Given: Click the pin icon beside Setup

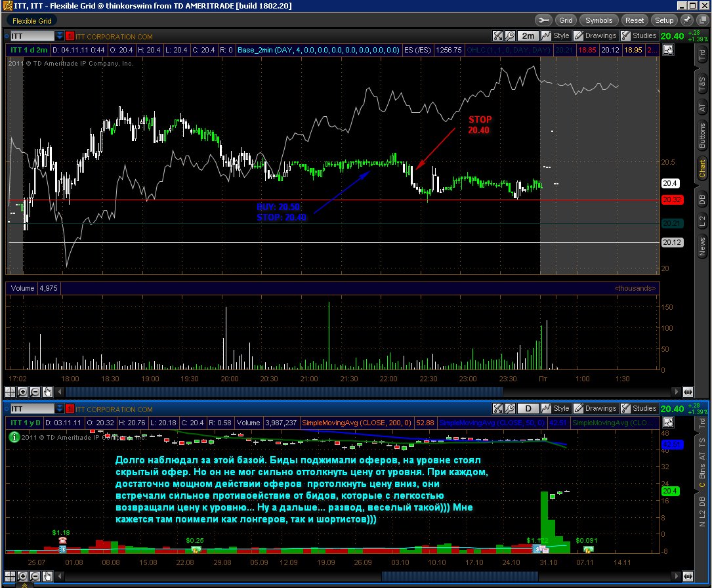Looking at the screenshot, I should click(688, 20).
